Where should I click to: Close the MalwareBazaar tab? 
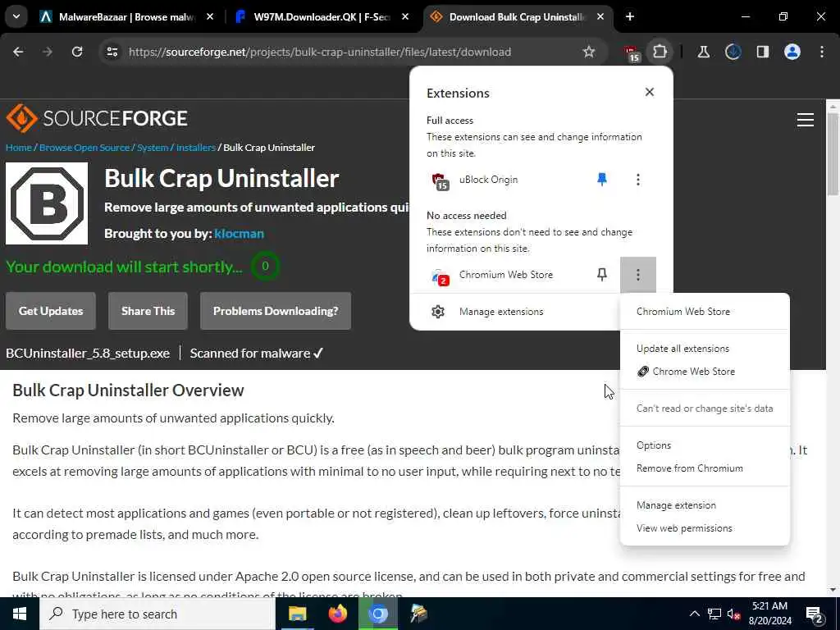[x=210, y=17]
